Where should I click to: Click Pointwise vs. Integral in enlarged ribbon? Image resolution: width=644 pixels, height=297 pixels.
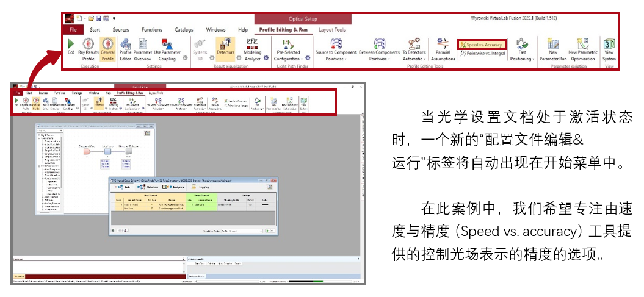482,53
